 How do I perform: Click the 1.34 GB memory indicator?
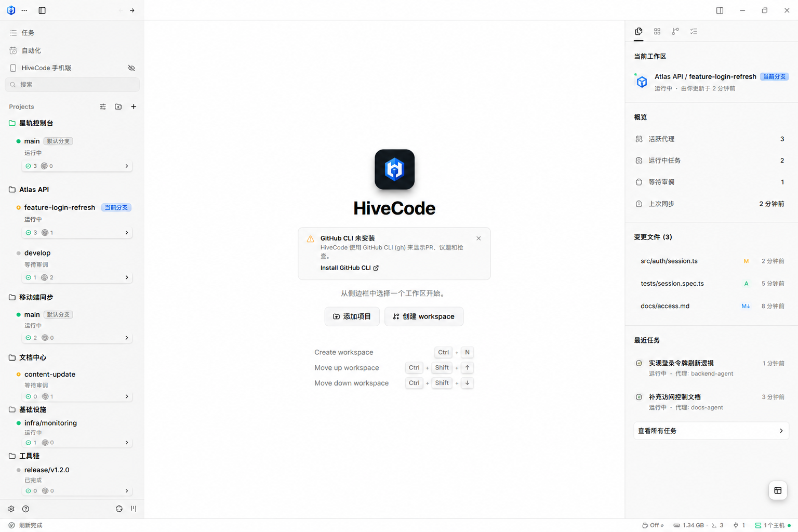688,525
